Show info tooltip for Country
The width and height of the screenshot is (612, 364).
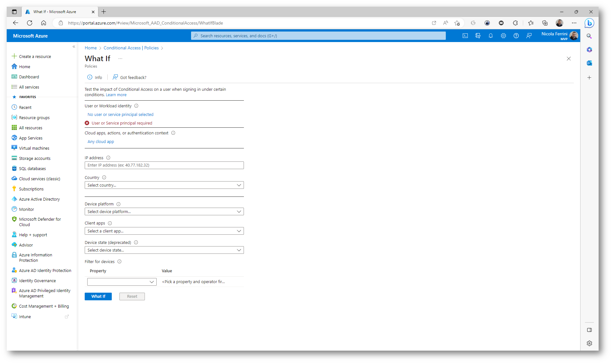(104, 177)
